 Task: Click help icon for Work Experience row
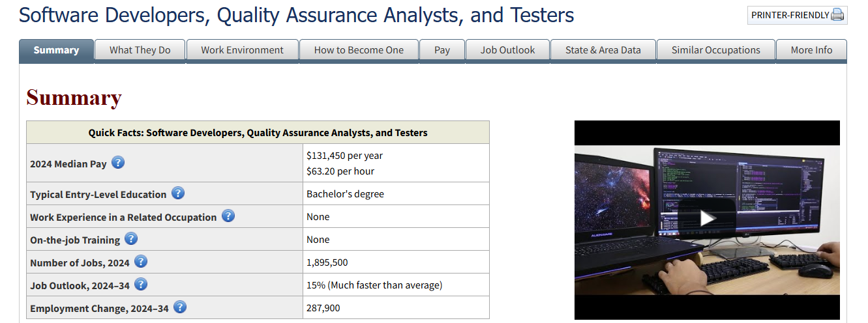pos(228,216)
